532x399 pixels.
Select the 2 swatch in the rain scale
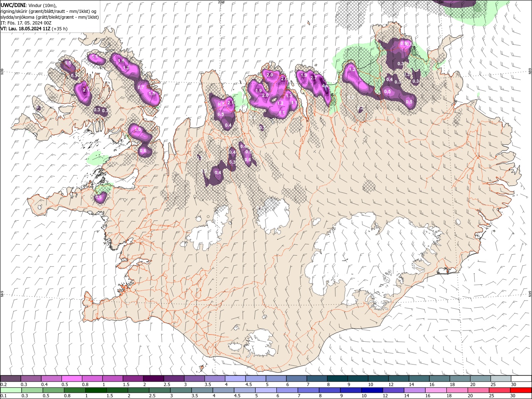138,390
